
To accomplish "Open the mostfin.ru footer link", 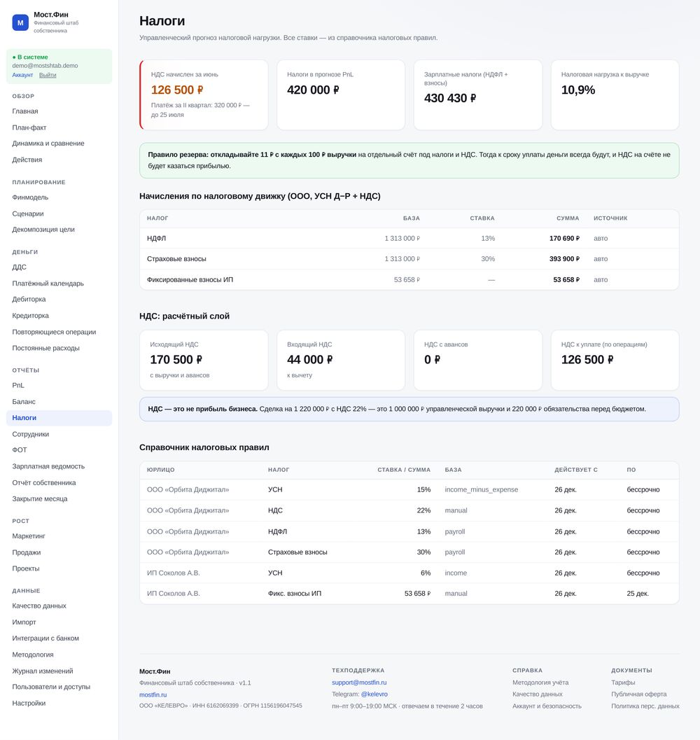I will (x=153, y=694).
